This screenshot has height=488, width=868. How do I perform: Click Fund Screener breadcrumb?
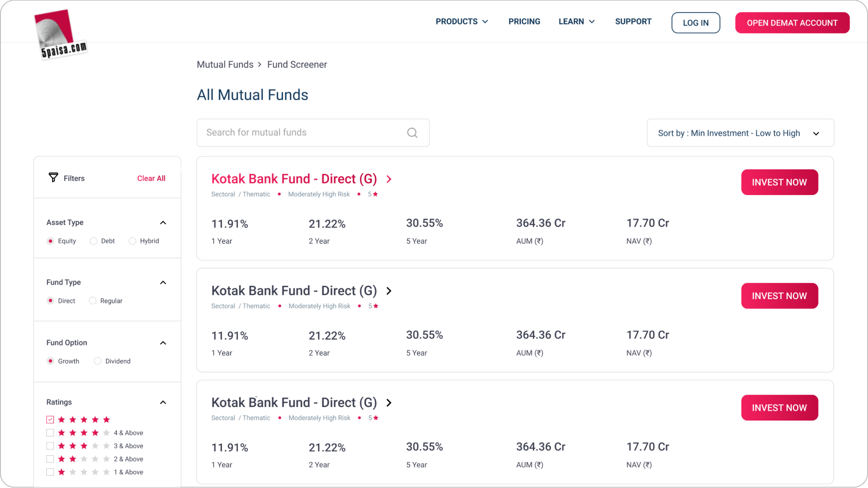click(x=297, y=65)
